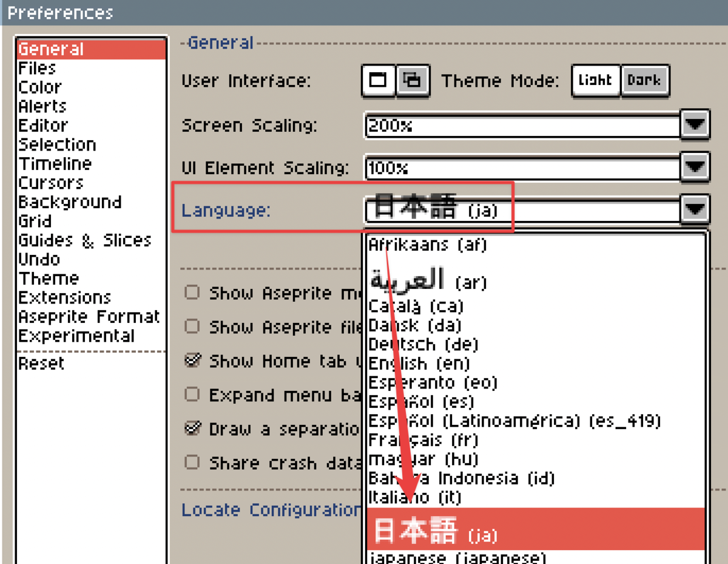Open Timeline preferences section
The height and width of the screenshot is (564, 728).
[x=91, y=164]
